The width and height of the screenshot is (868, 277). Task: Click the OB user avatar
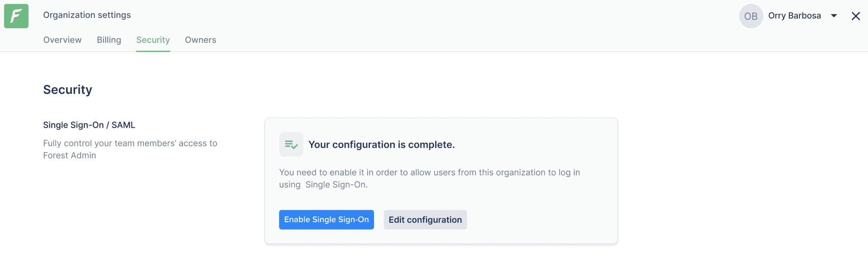pos(751,16)
